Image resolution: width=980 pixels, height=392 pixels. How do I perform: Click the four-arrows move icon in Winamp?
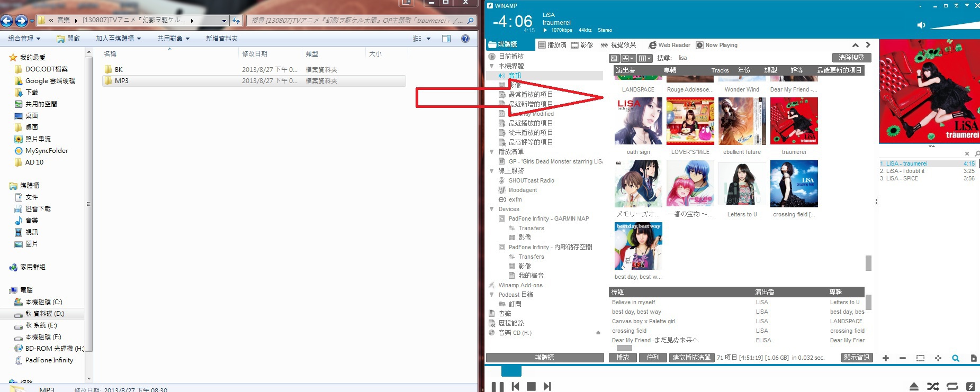coord(938,358)
